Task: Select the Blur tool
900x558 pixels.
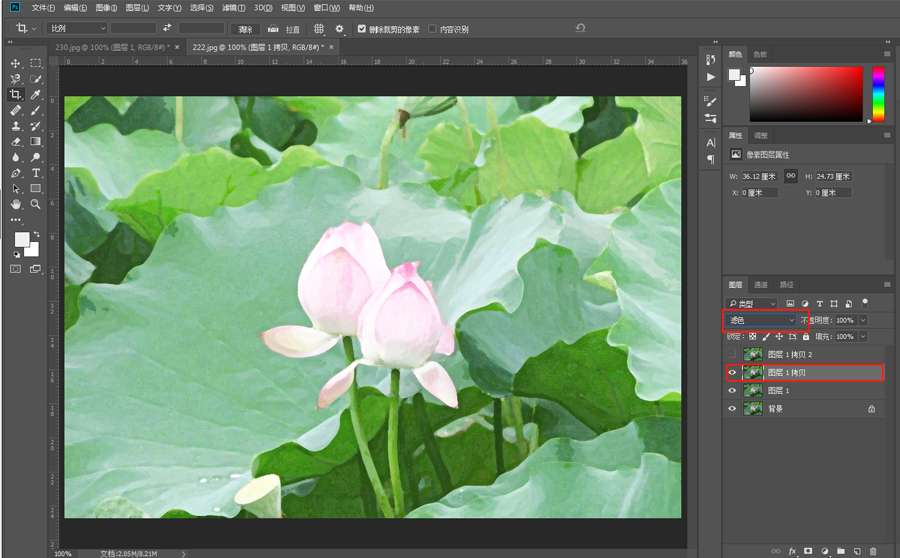Action: [x=15, y=157]
